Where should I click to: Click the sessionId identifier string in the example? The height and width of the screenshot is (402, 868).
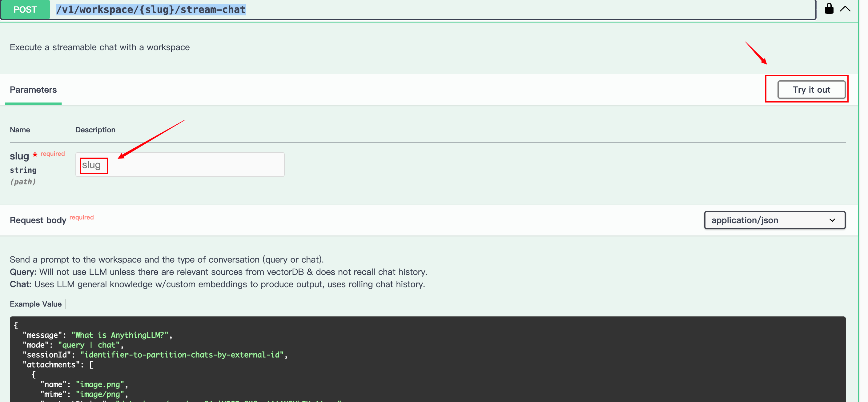[x=182, y=355]
